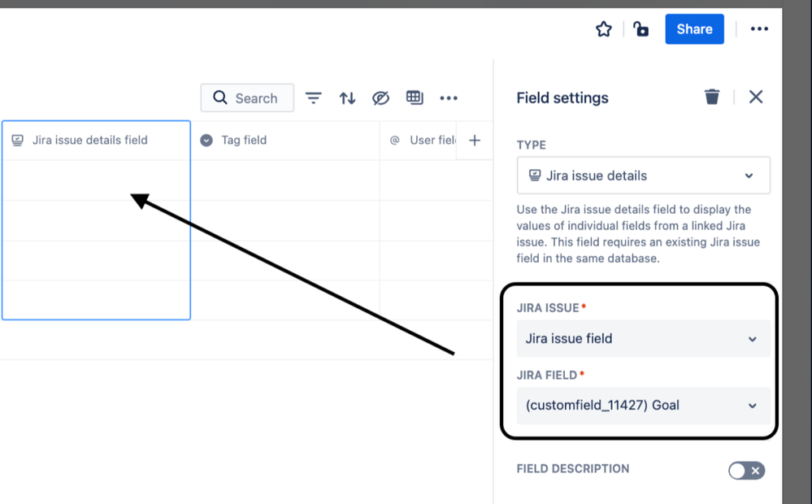Viewport: 812px width, 504px height.
Task: Star this database page
Action: tap(603, 29)
